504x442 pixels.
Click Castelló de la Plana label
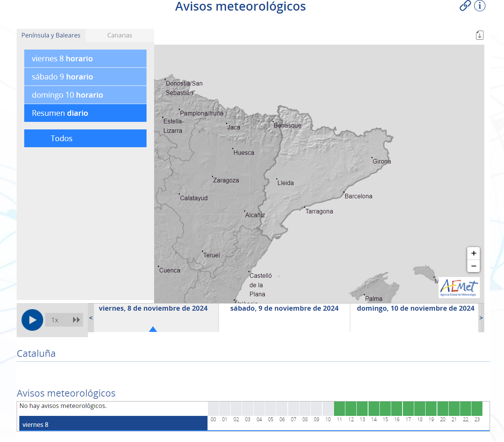(261, 285)
